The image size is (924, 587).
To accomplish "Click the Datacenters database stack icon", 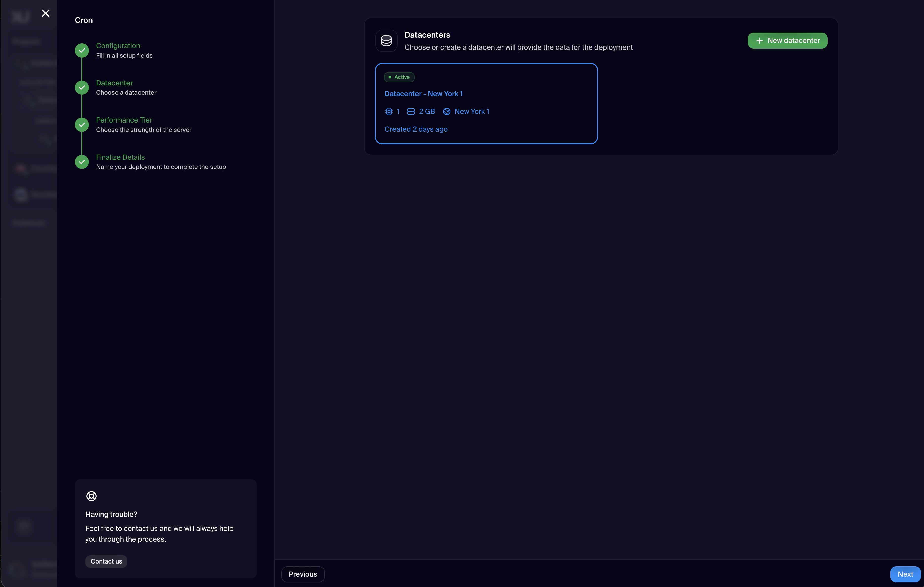I will coord(386,41).
